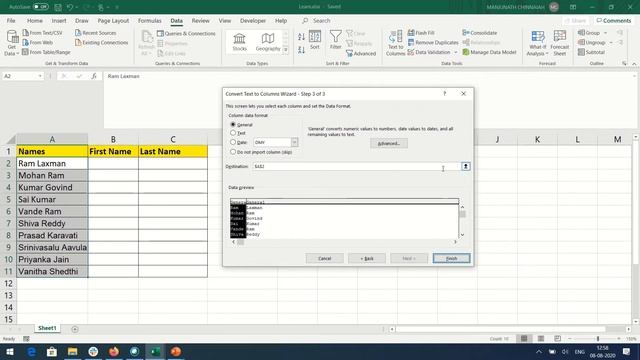
Task: Open Queries & Connections pane
Action: [x=186, y=33]
